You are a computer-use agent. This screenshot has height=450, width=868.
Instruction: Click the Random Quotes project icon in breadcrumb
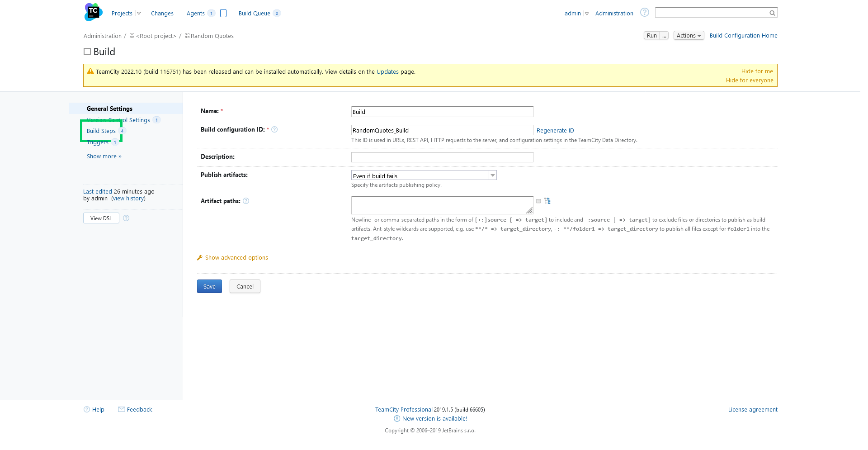click(x=187, y=36)
